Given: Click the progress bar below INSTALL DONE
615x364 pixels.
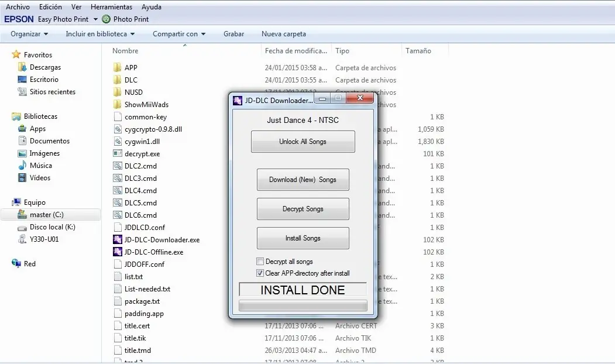Looking at the screenshot, I should pyautogui.click(x=303, y=305).
